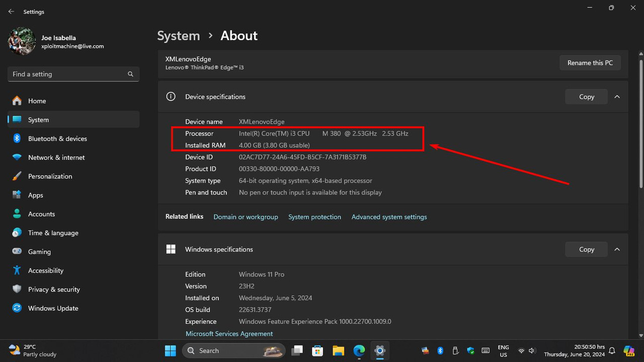Viewport: 644px width, 362px height.
Task: Open Task View from the taskbar
Action: (298, 350)
